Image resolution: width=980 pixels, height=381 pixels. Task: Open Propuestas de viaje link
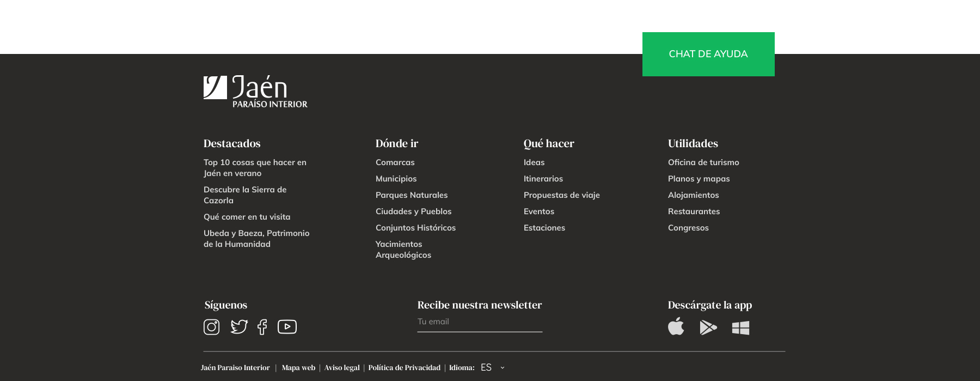pyautogui.click(x=561, y=195)
